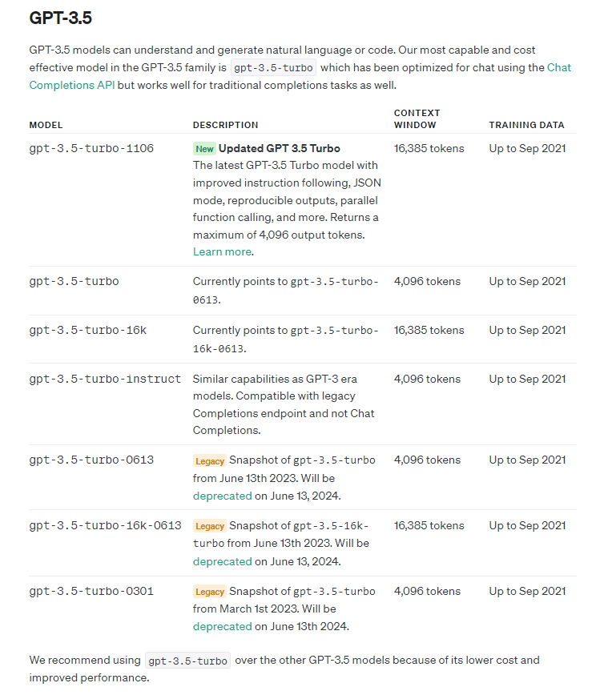Click the TRAINING DATA column header
This screenshot has width=616, height=695.
526,125
